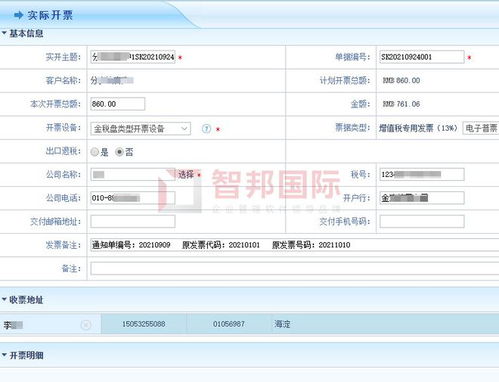Collapse the 收票地址 section
Screen dimensions: 499x382
(x=4, y=300)
